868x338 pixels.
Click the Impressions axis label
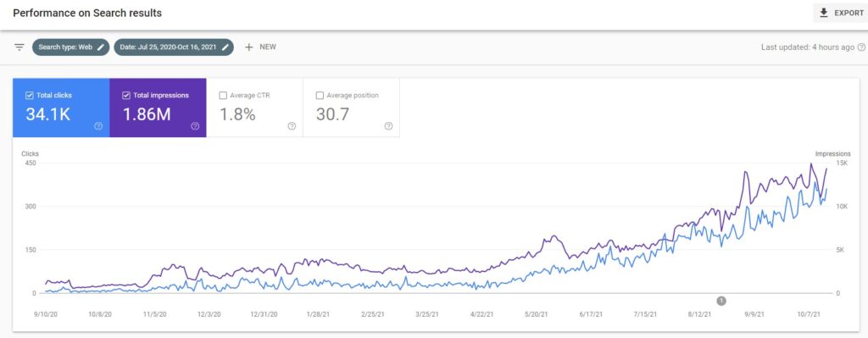click(832, 153)
